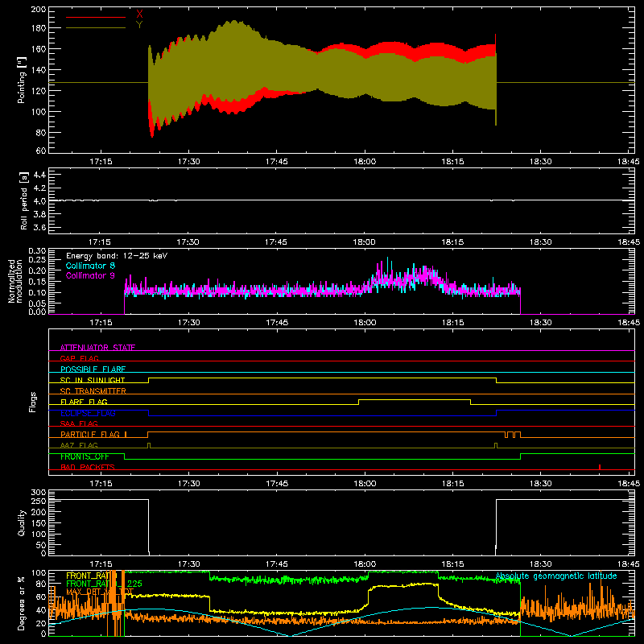Screen dimensions: 644x644
Task: Click the '50' tick on the Quality axis
Action: click(41, 545)
